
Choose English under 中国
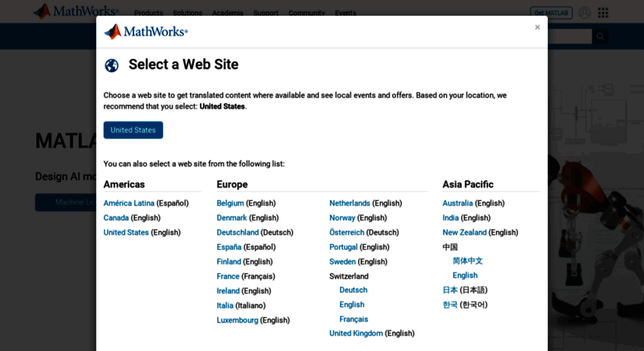(x=465, y=275)
